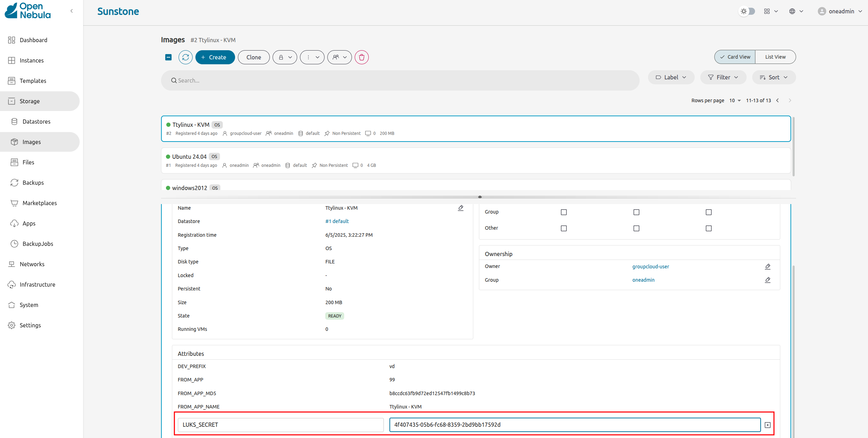Image resolution: width=868 pixels, height=438 pixels.
Task: Open the Rows per page selector
Action: tap(735, 100)
